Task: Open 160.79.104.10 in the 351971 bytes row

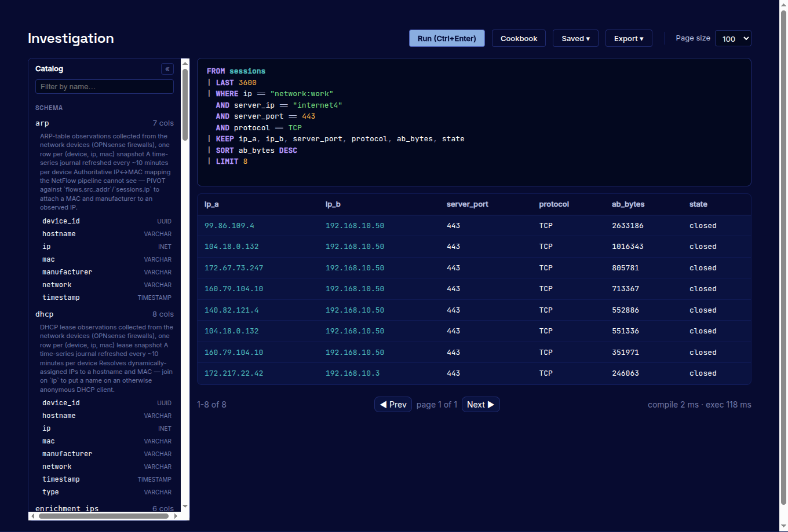Action: click(234, 353)
